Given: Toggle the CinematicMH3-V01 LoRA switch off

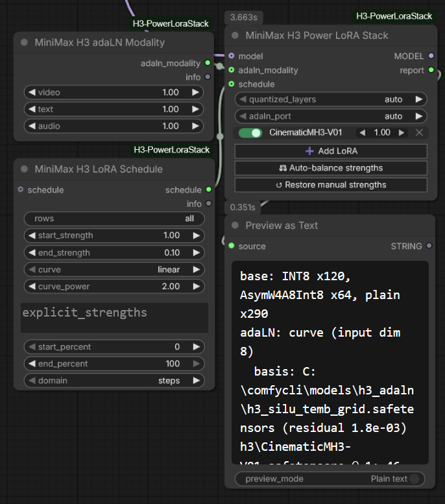Looking at the screenshot, I should (x=250, y=133).
